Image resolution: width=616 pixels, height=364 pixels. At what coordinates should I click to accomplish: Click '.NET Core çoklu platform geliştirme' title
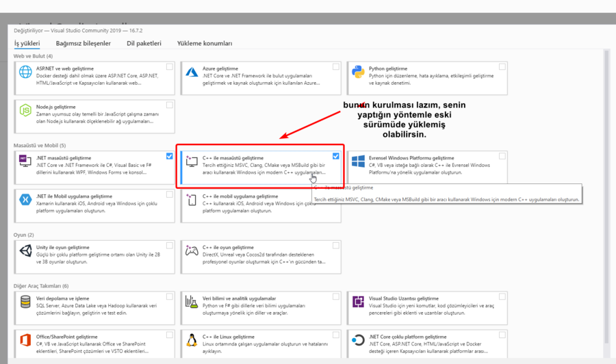(407, 337)
